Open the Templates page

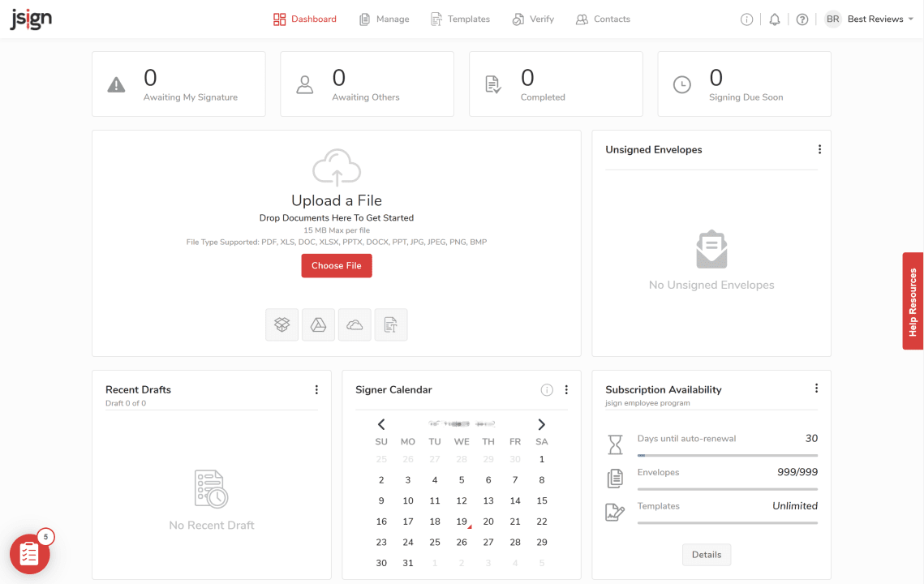[460, 19]
